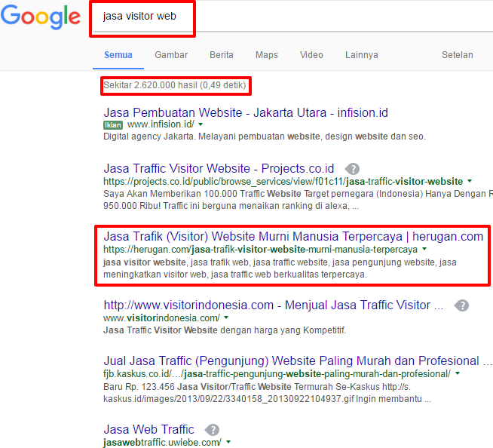This screenshot has width=493, height=448.
Task: Click 'Baru Rp. 123.456 Jasa Visitor/Traffic Website' snippet
Action: pos(268,393)
